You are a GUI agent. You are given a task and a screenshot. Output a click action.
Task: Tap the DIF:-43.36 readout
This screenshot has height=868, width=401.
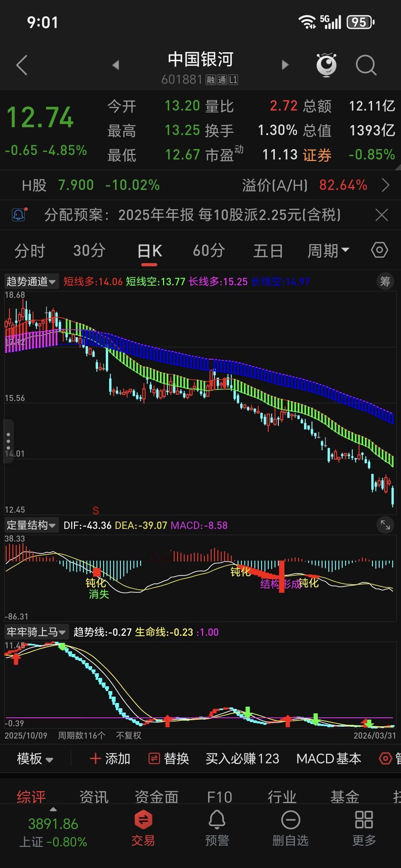pyautogui.click(x=88, y=525)
